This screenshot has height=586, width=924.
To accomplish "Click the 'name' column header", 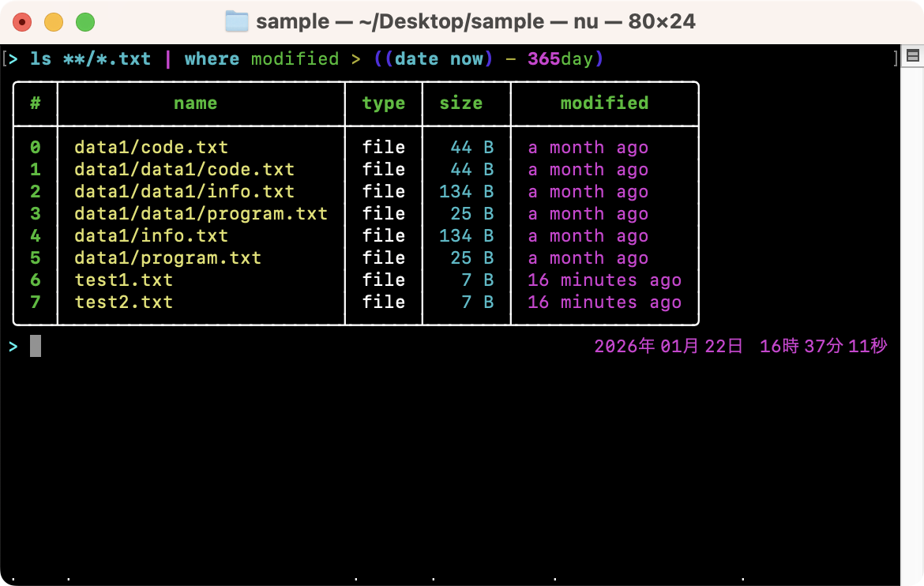I will (195, 103).
